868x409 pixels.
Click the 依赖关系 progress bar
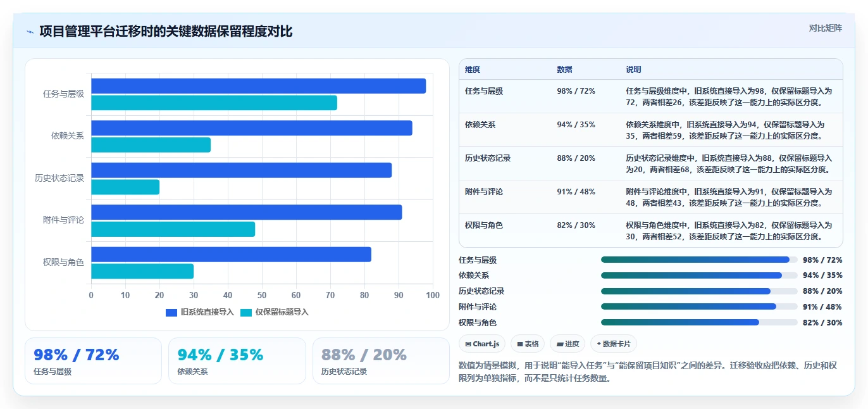tap(699, 275)
